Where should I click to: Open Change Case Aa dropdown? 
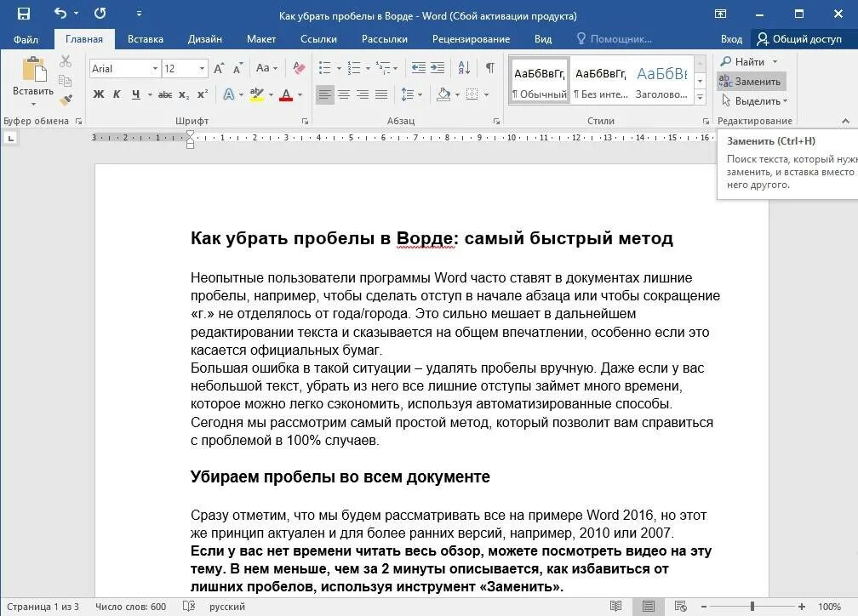tap(267, 68)
